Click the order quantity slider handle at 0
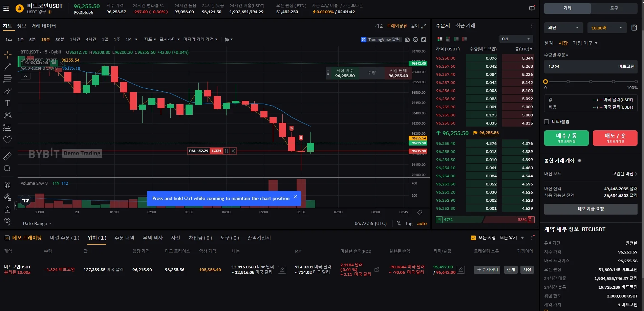 [x=545, y=82]
